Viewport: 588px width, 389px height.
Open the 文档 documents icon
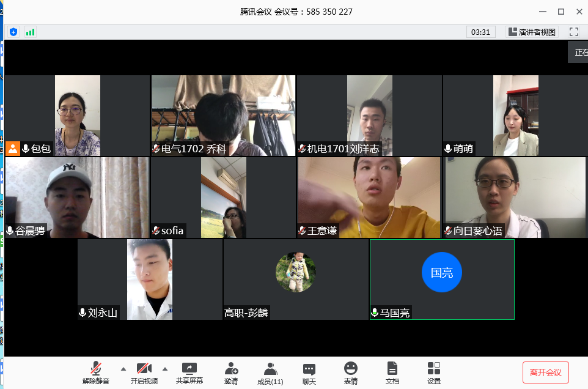[392, 372]
